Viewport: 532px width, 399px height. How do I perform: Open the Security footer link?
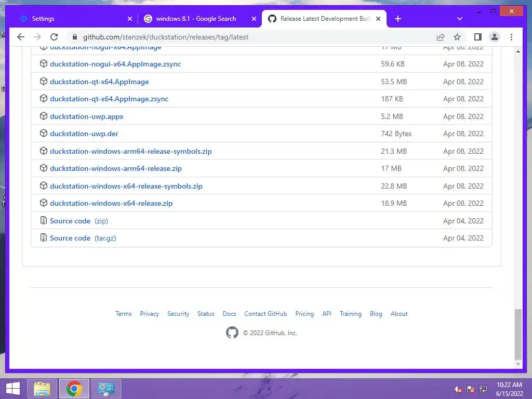coord(178,314)
